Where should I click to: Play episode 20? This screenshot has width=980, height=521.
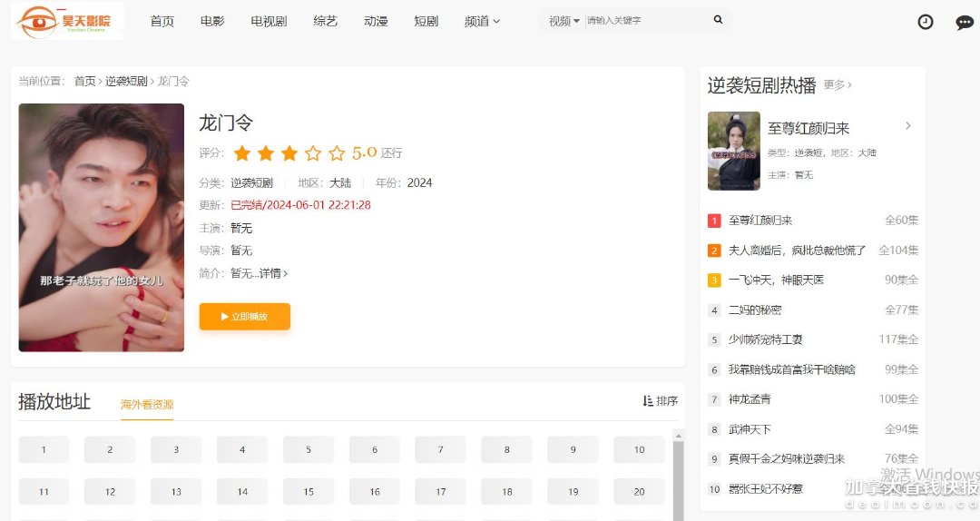pos(640,492)
